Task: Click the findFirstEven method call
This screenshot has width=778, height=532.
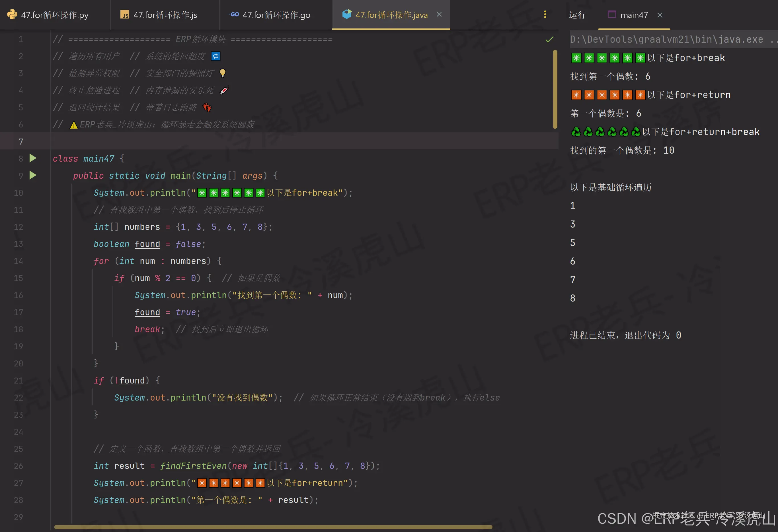Action: click(x=193, y=466)
